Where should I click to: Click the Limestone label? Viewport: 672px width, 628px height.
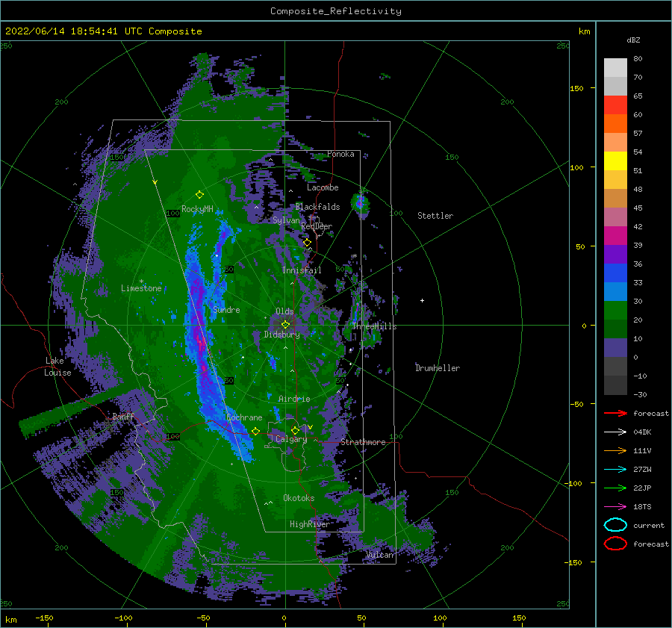pos(141,288)
